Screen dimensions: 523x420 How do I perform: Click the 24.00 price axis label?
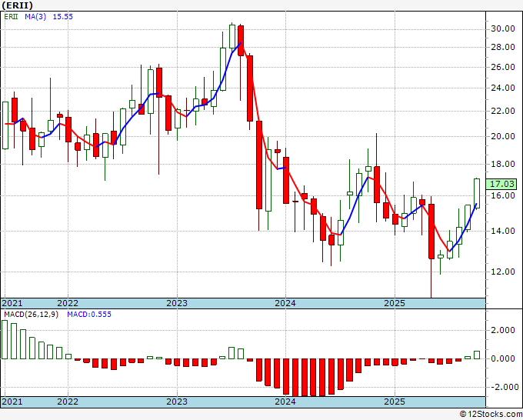pyautogui.click(x=503, y=88)
